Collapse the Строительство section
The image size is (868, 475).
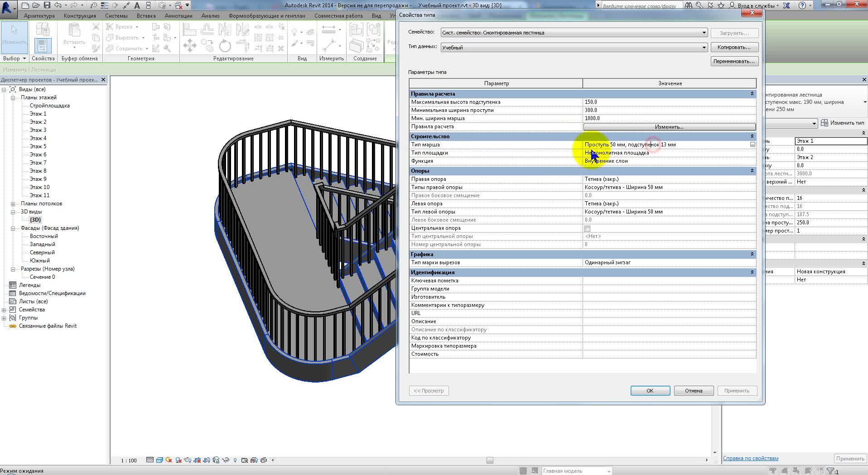coord(752,136)
